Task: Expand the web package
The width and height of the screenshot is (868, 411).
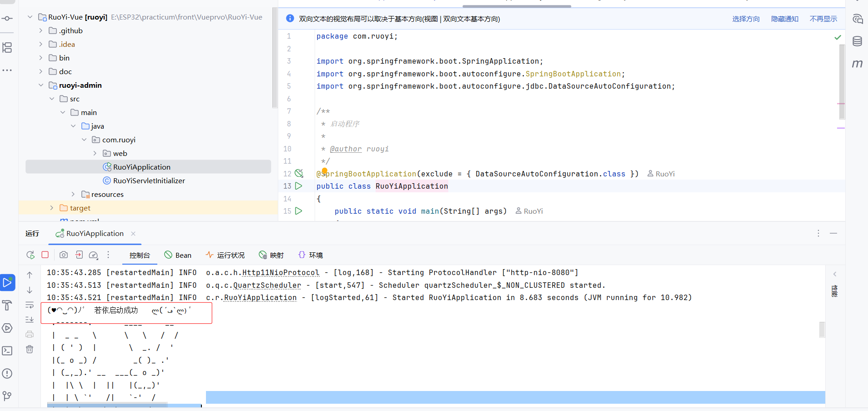Action: click(95, 154)
